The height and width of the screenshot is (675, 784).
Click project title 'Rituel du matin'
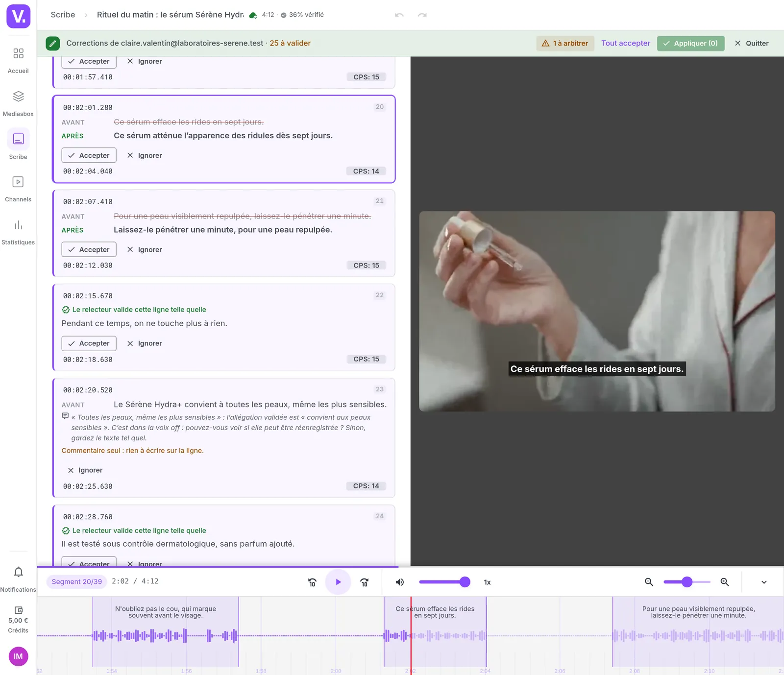pos(170,15)
